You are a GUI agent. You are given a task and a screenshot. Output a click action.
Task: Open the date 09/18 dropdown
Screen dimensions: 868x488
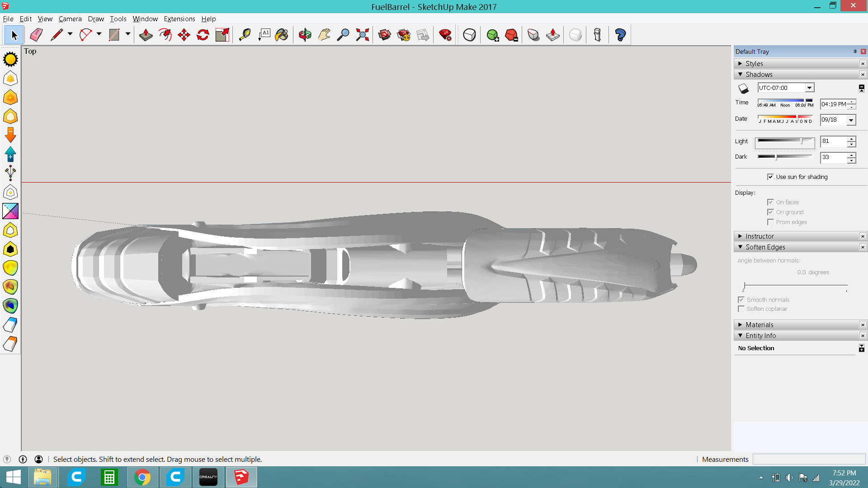pos(851,120)
